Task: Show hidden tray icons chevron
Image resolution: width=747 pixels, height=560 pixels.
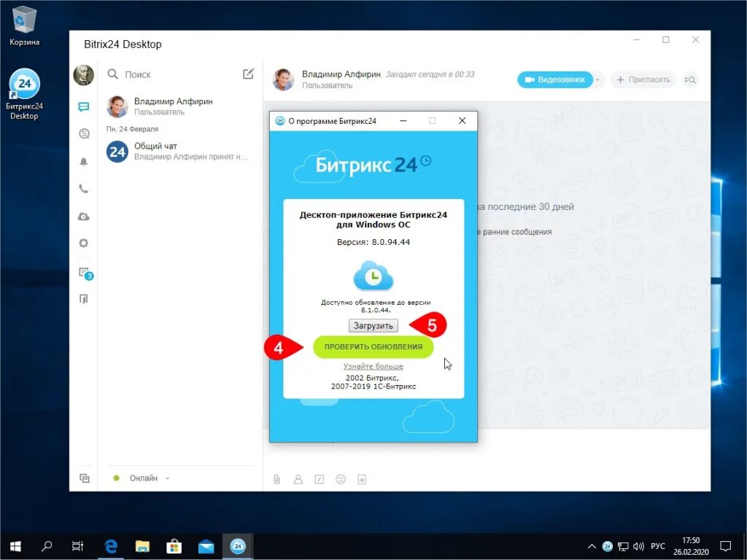Action: [x=592, y=546]
